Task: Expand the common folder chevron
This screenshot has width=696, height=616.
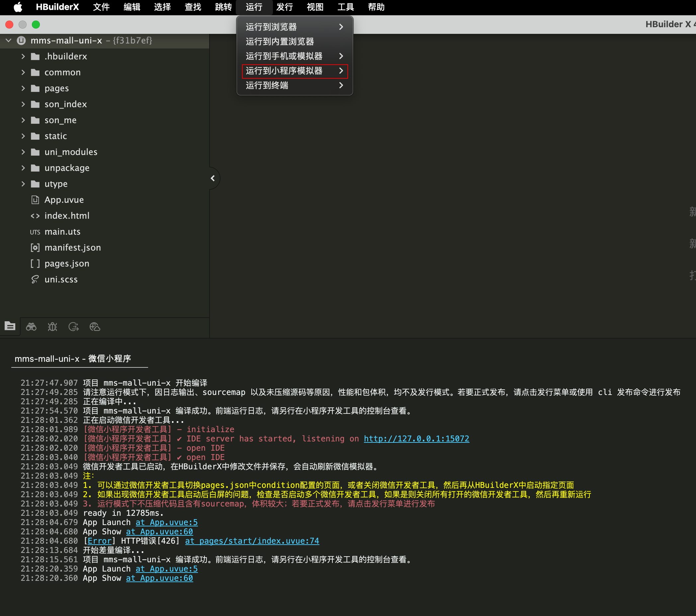Action: click(23, 72)
